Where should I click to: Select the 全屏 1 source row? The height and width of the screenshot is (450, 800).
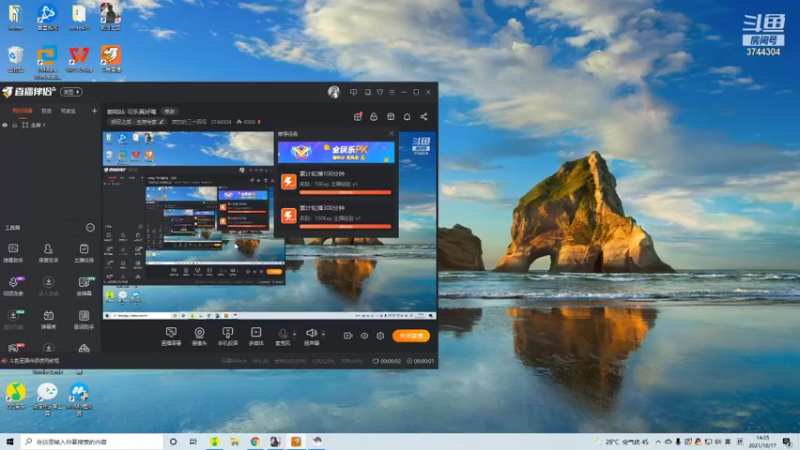tap(51, 125)
